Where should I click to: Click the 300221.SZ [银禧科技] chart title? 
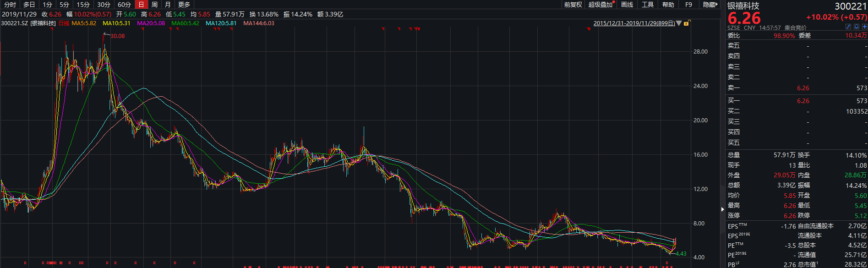[x=28, y=23]
